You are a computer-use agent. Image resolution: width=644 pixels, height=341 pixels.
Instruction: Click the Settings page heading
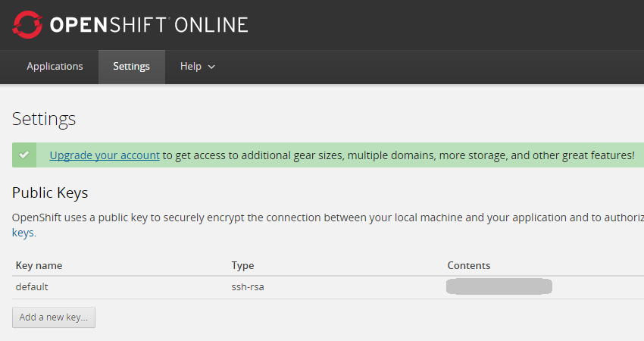44,119
